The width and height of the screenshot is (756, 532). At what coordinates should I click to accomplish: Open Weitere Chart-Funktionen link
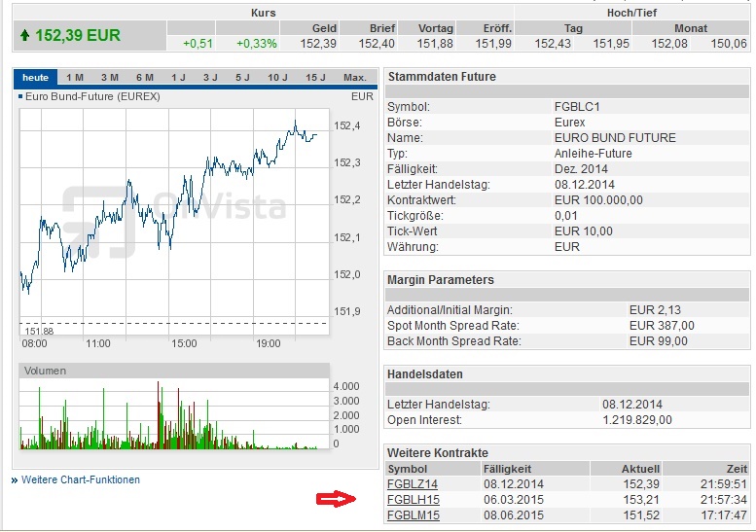coord(81,480)
